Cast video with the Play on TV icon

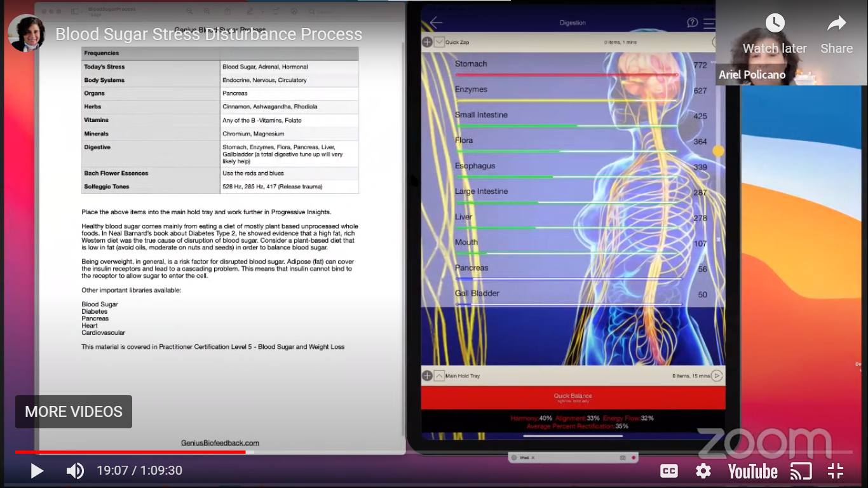coord(801,471)
